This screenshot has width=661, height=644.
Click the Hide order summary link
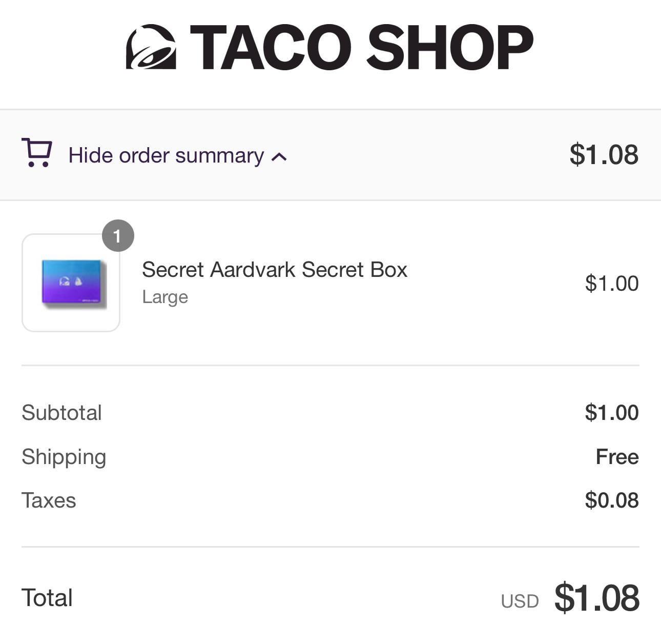point(166,155)
